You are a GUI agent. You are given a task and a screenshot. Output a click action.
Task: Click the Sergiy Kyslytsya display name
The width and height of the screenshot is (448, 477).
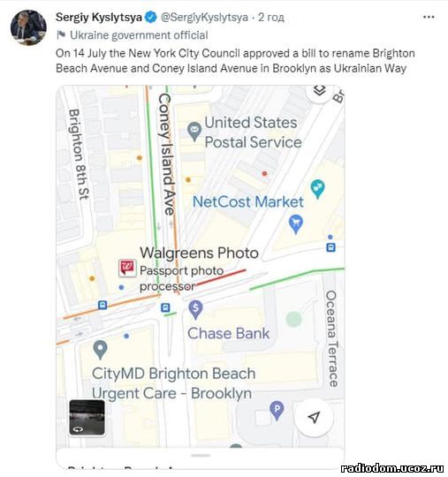pyautogui.click(x=99, y=18)
